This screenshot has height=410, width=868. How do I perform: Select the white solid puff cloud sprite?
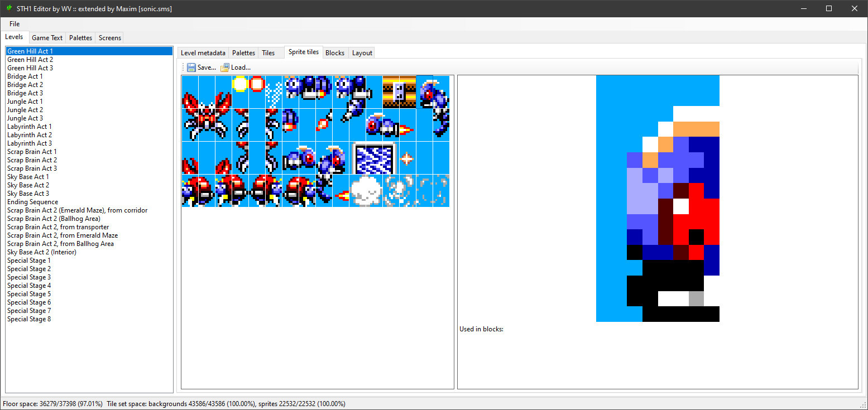tap(366, 191)
